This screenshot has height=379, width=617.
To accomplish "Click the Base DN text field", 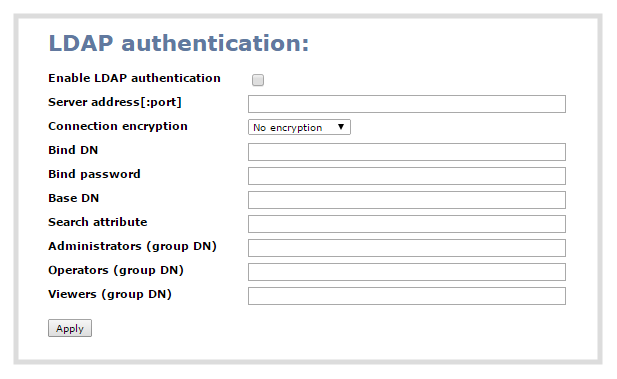I will 406,200.
